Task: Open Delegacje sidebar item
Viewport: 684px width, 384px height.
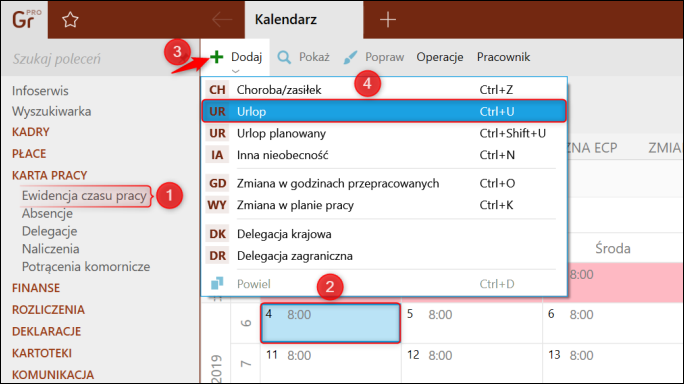Action: [x=49, y=231]
